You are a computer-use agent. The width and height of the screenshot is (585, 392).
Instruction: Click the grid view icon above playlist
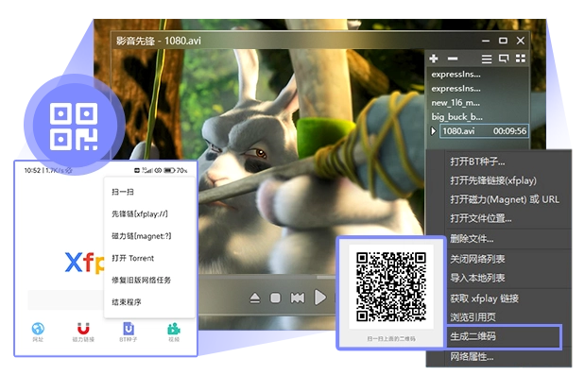tap(520, 59)
